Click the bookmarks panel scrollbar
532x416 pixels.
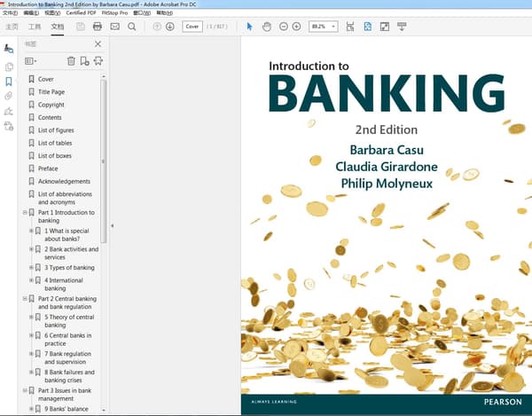tap(104, 161)
